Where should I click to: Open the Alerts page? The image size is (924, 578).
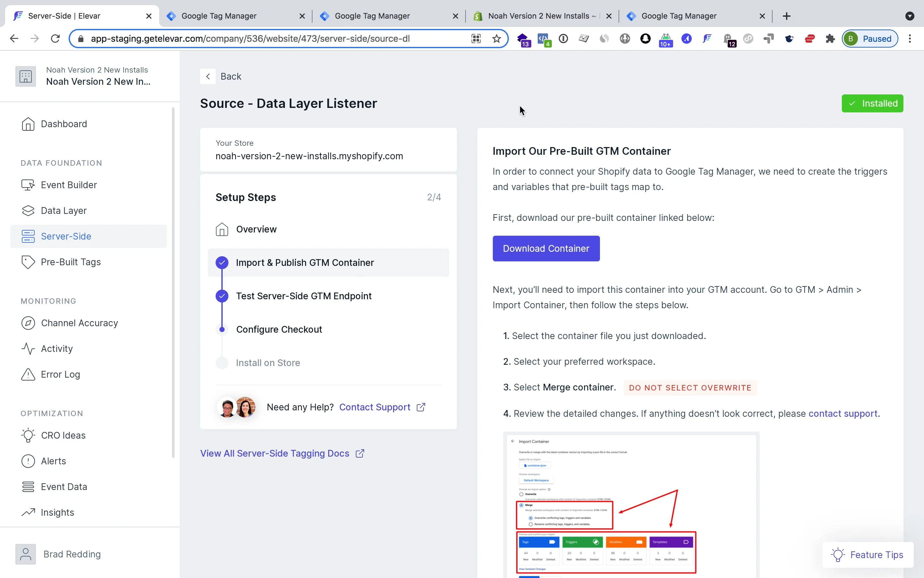click(44, 461)
